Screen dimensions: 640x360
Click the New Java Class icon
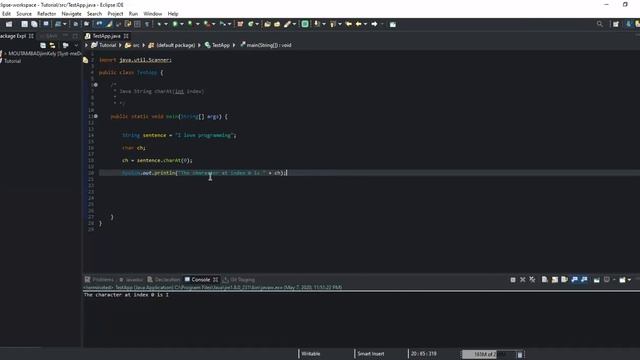coord(251,24)
